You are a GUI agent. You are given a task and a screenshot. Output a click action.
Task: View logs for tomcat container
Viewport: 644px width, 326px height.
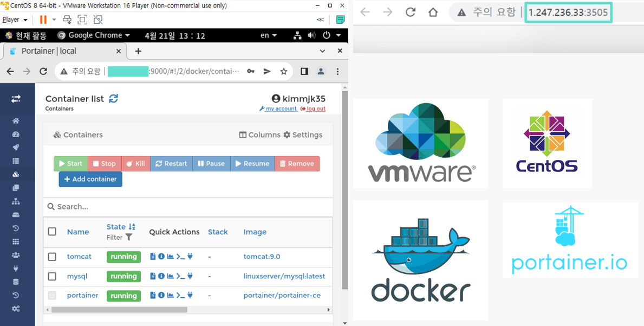coord(153,257)
